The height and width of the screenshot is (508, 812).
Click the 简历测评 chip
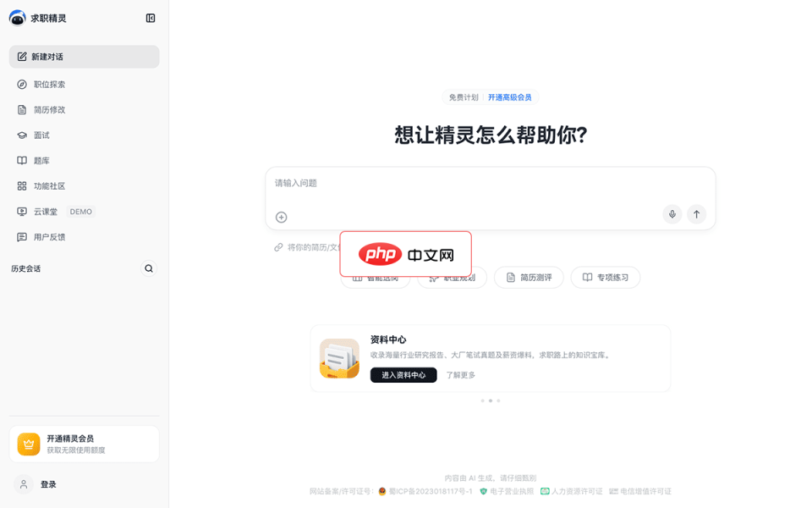click(529, 278)
